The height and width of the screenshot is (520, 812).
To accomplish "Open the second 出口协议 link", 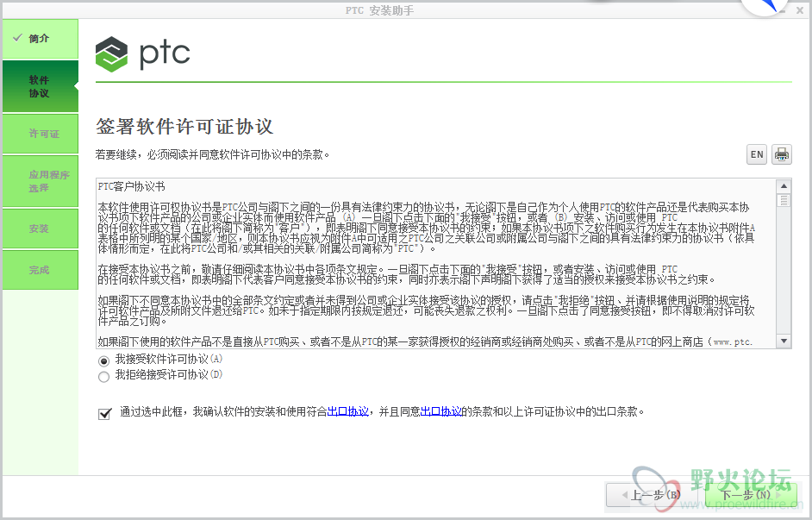I will pyautogui.click(x=440, y=411).
